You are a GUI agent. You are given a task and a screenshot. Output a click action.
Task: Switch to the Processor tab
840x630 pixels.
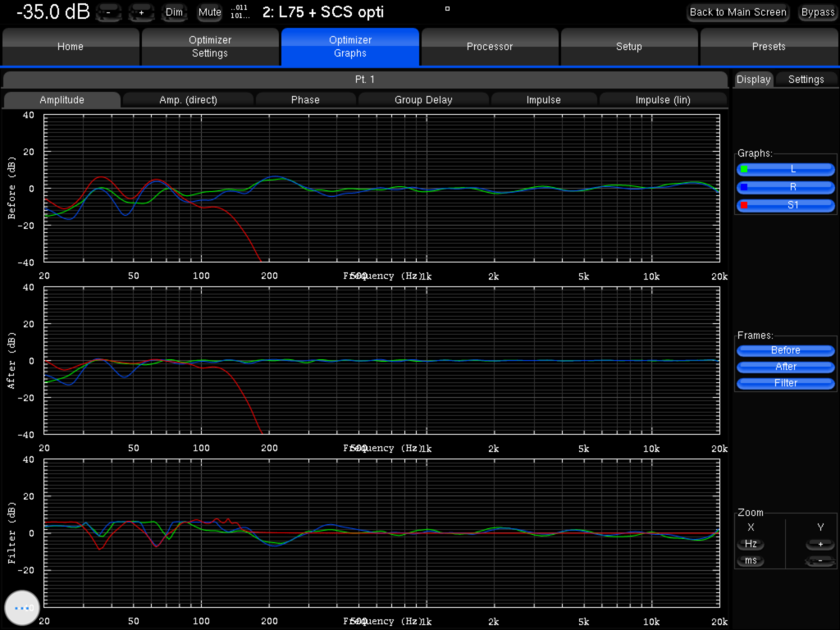coord(490,47)
